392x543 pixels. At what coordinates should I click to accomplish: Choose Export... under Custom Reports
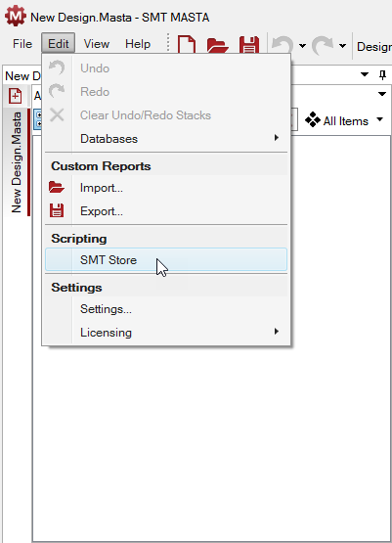click(166, 211)
